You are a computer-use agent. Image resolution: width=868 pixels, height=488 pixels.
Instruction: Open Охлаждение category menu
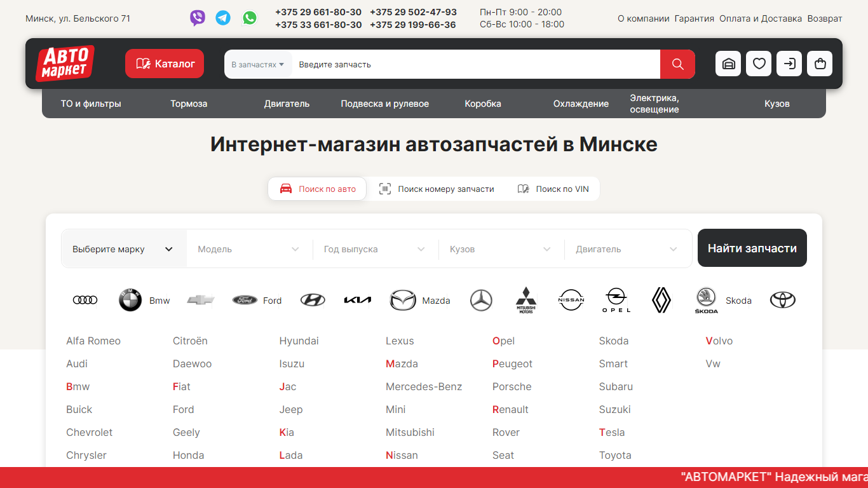tap(581, 104)
